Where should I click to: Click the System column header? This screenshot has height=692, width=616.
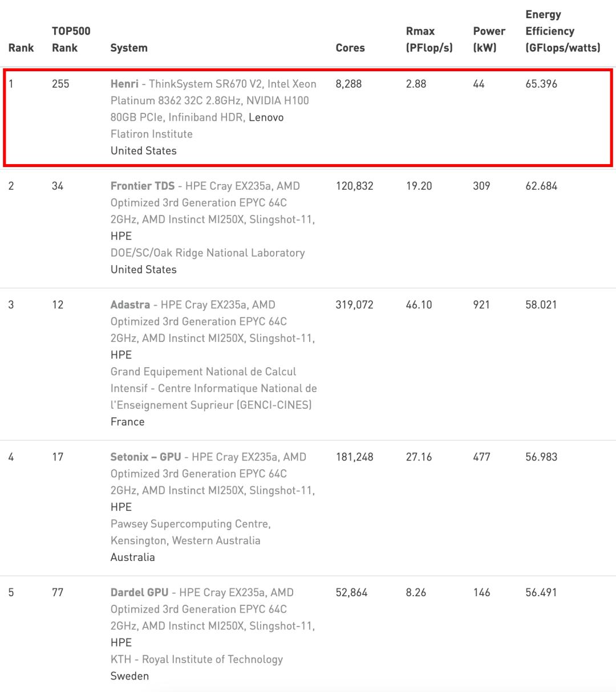(x=129, y=48)
